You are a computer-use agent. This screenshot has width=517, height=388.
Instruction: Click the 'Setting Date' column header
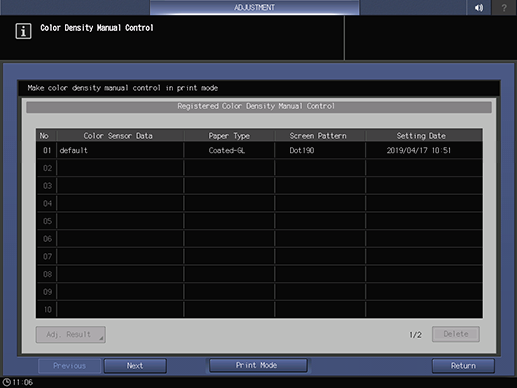(424, 136)
